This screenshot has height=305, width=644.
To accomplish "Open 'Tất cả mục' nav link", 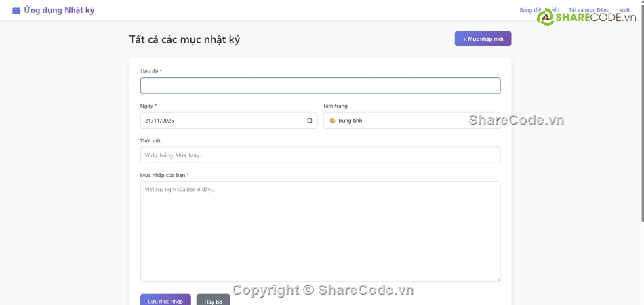I will pos(581,10).
